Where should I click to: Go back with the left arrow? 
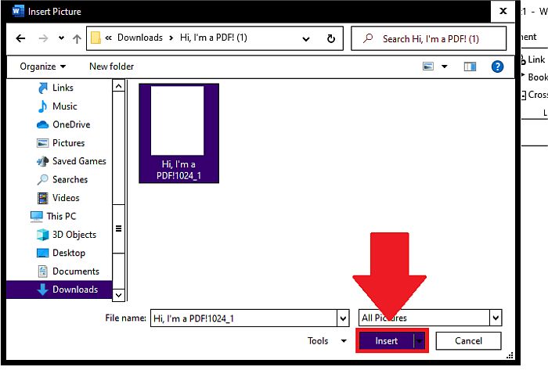pyautogui.click(x=20, y=38)
